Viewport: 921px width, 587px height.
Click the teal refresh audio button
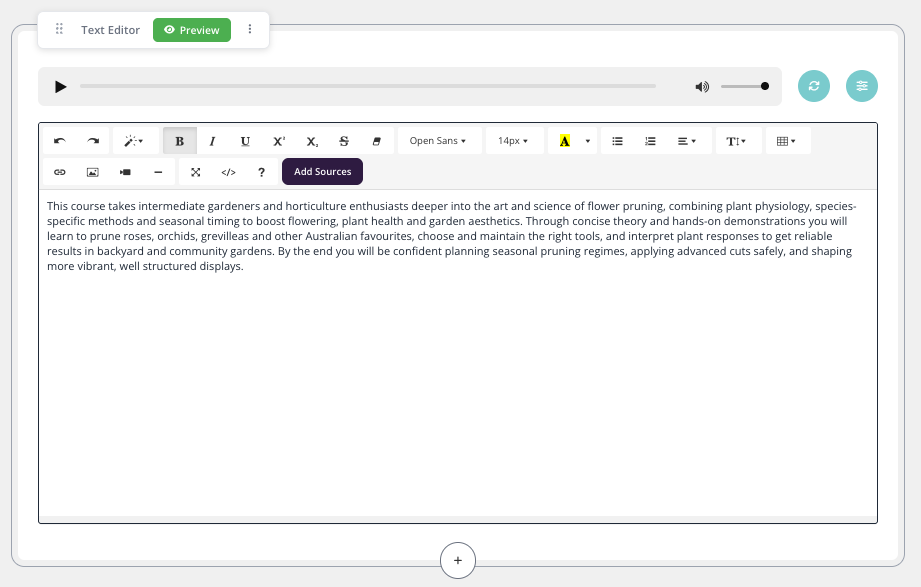[x=814, y=86]
